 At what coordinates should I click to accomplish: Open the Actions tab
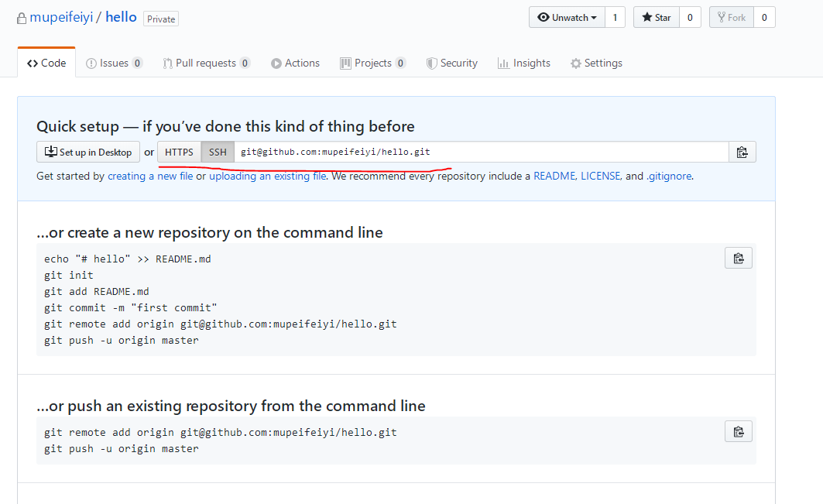pos(295,63)
